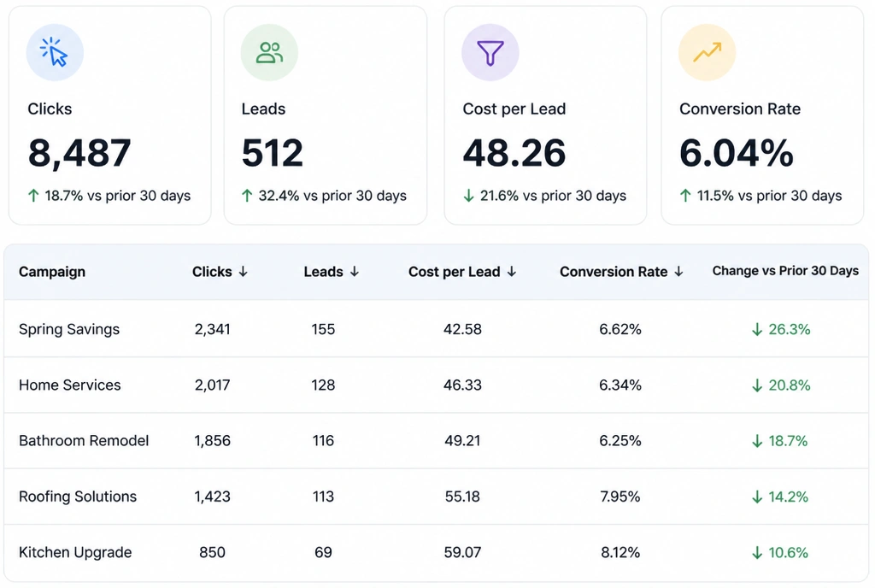The width and height of the screenshot is (875, 588).
Task: Select the 6.25% conversion rate cell
Action: point(620,441)
